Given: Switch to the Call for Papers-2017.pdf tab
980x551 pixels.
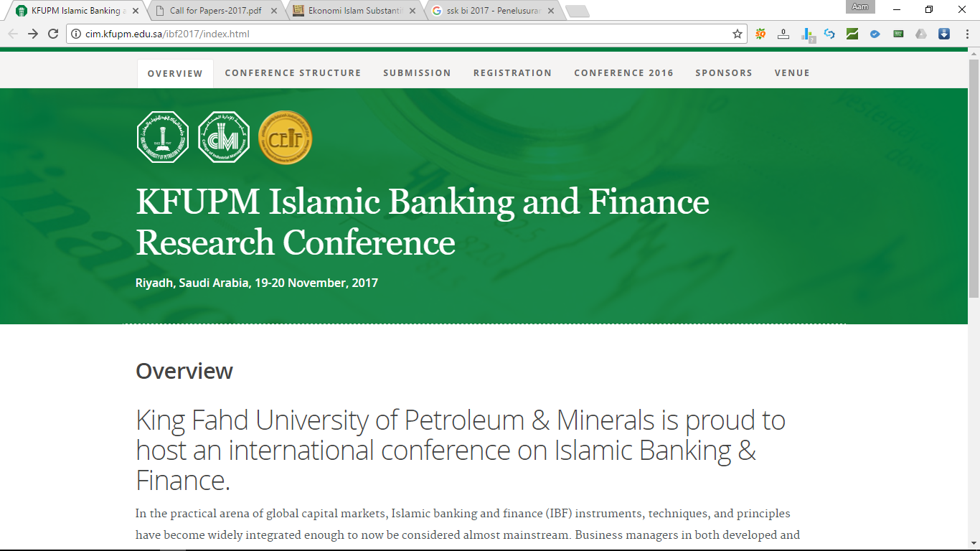Looking at the screenshot, I should (x=215, y=11).
